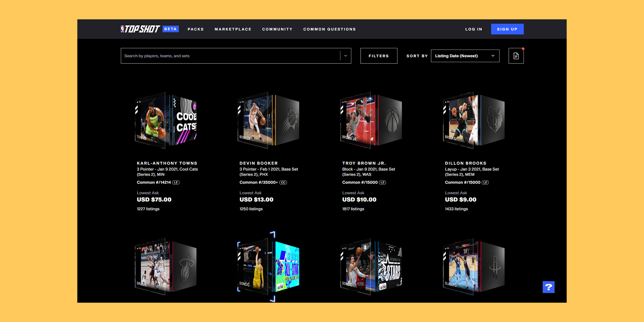The height and width of the screenshot is (322, 644).
Task: Click the USD $13.00 lowest ask price
Action: click(x=256, y=200)
